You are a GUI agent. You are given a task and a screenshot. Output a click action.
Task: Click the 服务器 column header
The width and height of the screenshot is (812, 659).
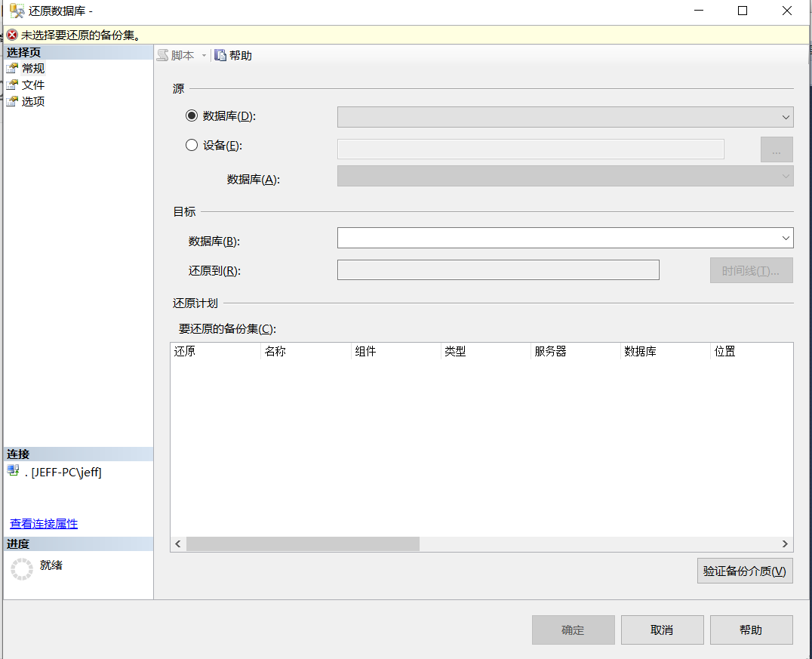[576, 351]
